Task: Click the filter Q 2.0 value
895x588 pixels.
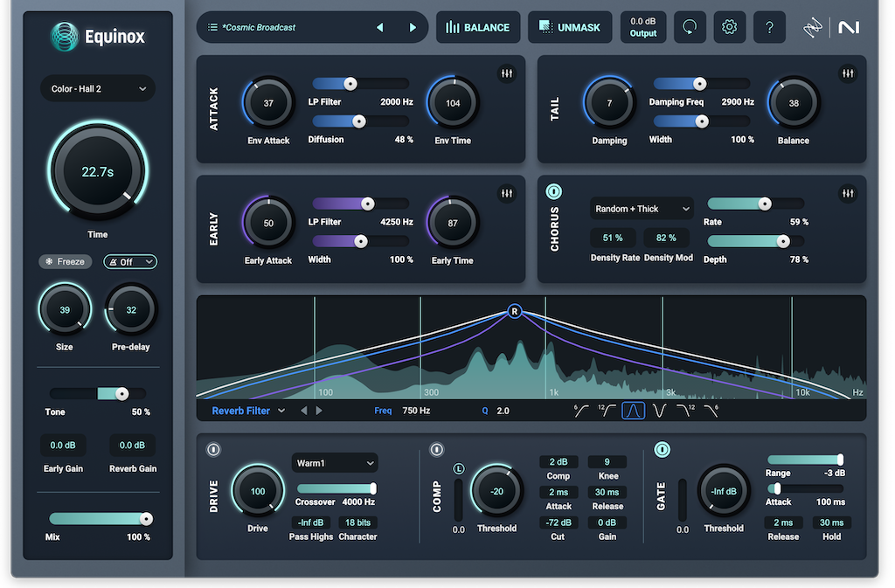Action: (x=503, y=411)
